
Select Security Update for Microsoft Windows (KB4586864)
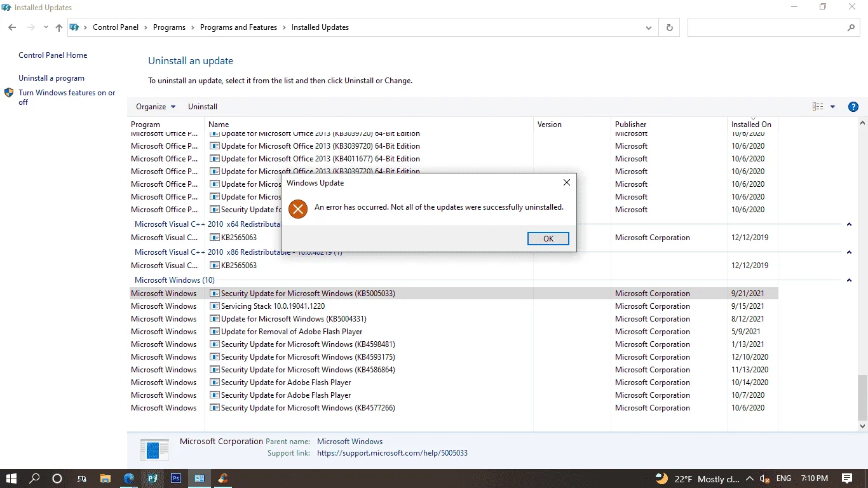[453, 370]
